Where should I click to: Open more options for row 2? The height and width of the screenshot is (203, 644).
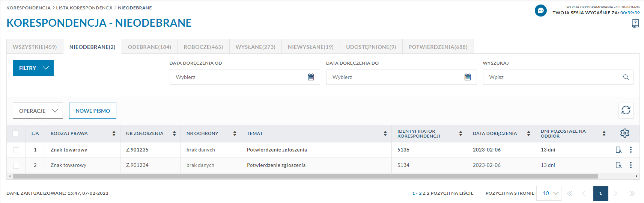point(631,165)
